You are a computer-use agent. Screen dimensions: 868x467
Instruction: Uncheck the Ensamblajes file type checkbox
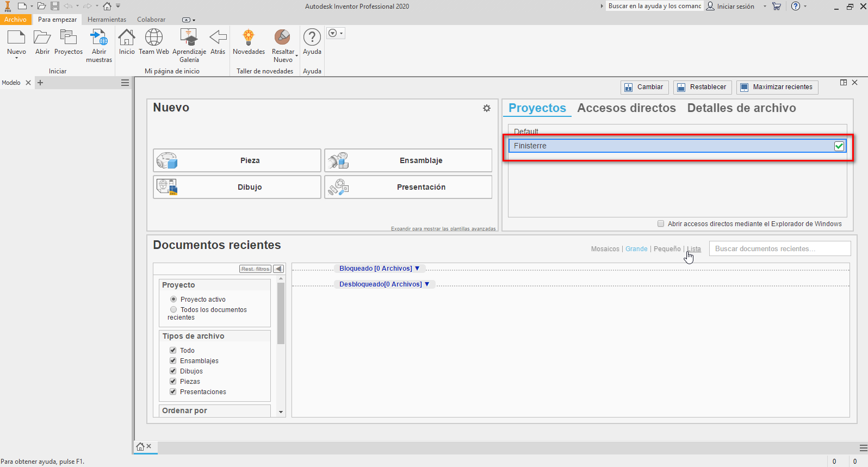click(x=173, y=360)
